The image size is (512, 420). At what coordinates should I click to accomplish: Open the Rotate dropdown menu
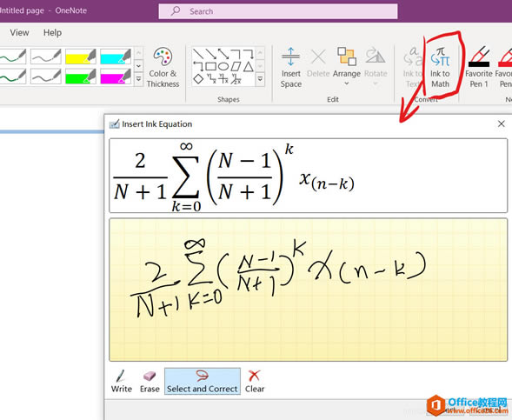point(376,66)
